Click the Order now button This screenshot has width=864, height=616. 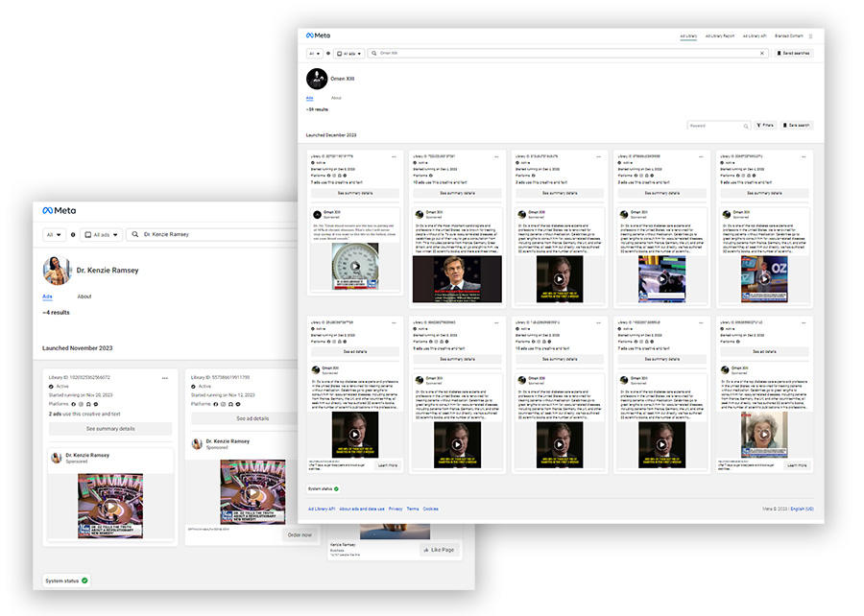300,535
